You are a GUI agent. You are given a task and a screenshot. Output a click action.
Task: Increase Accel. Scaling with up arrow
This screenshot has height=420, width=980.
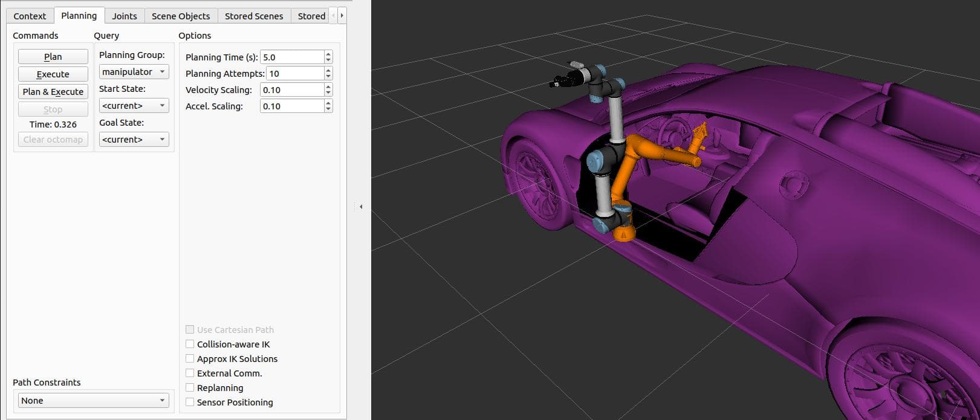tap(328, 103)
